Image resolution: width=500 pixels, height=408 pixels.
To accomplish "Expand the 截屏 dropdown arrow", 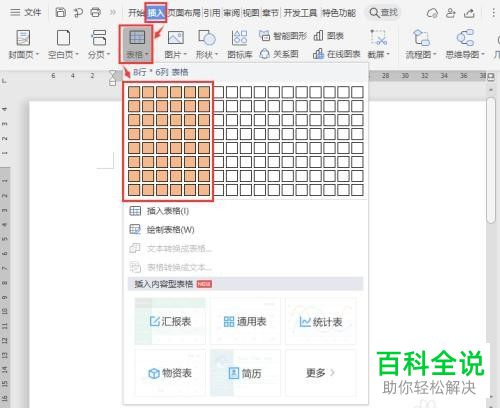I will [x=388, y=54].
